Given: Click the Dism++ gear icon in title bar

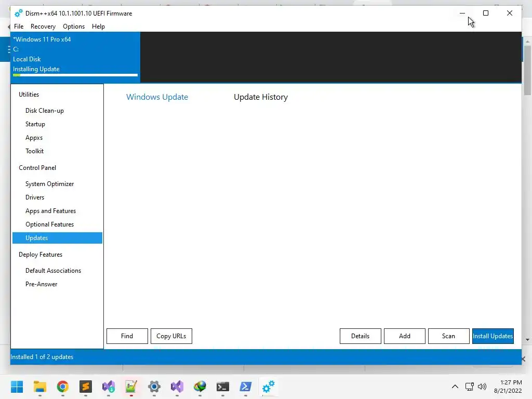Looking at the screenshot, I should 19,13.
